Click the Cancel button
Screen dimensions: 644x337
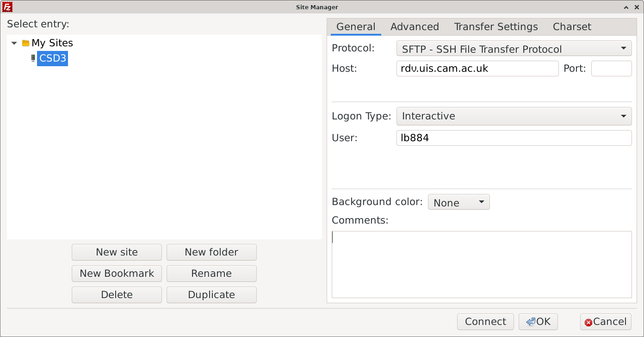pyautogui.click(x=606, y=322)
